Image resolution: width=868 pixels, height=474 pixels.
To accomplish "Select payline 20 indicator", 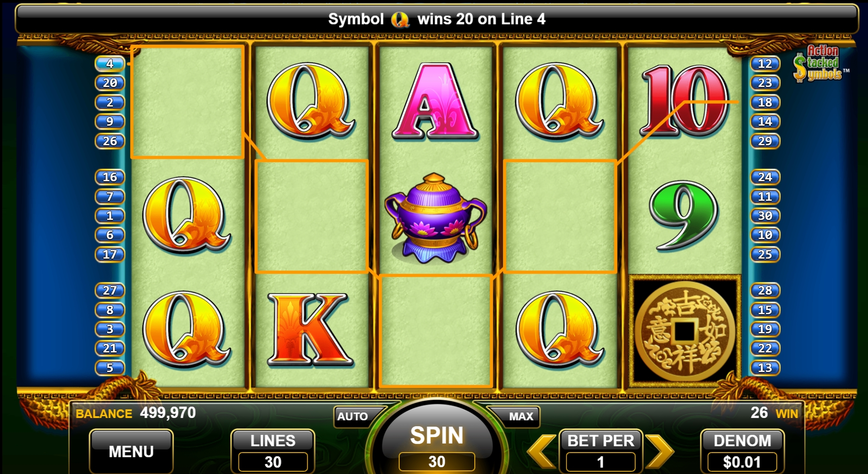I will [109, 83].
